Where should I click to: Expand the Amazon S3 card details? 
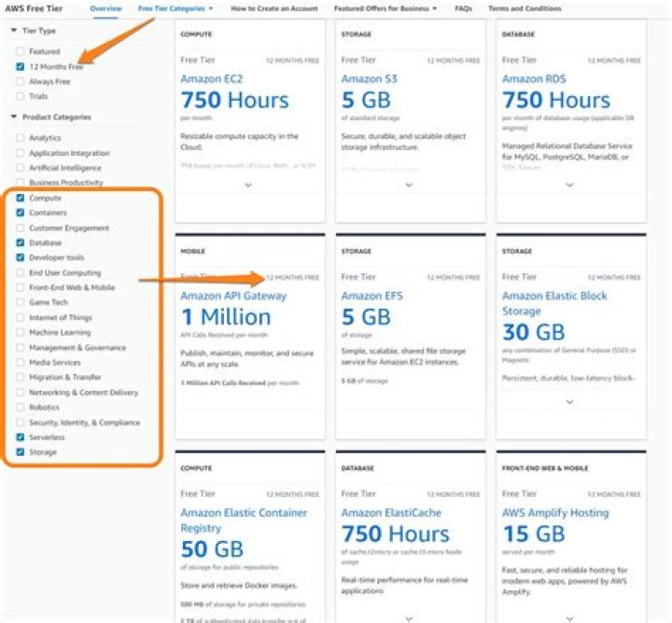(409, 185)
